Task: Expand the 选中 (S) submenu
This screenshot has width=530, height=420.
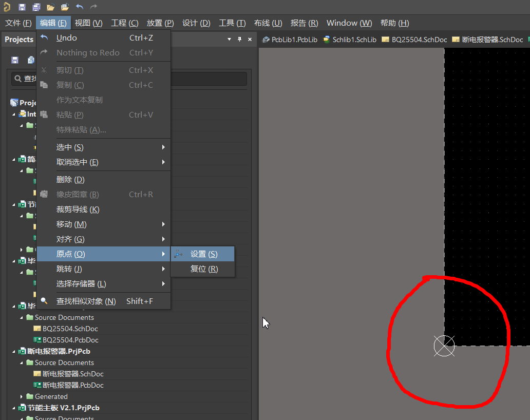Action: click(103, 147)
